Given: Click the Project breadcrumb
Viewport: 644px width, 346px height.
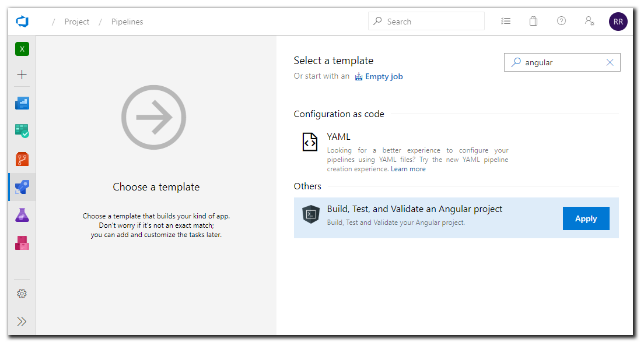Looking at the screenshot, I should pos(77,22).
